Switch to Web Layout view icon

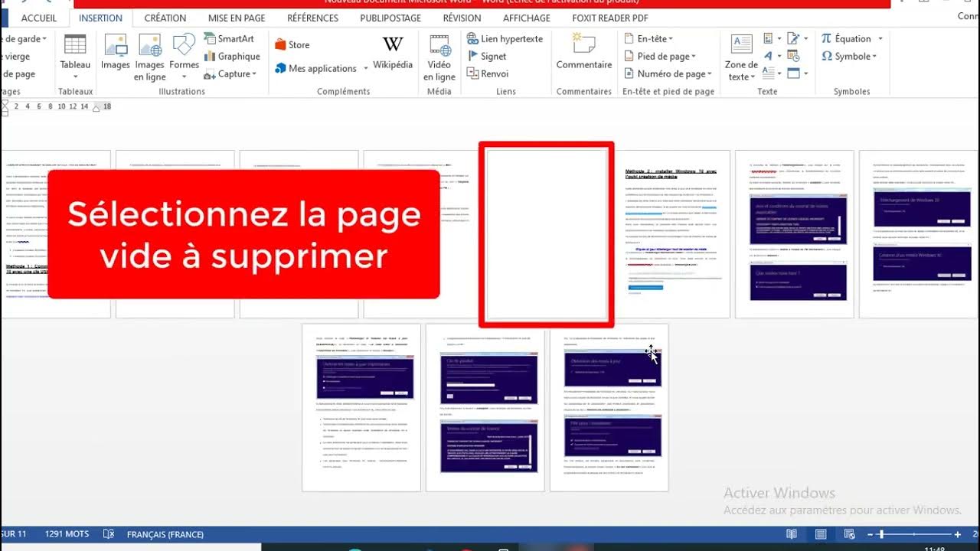(x=849, y=534)
